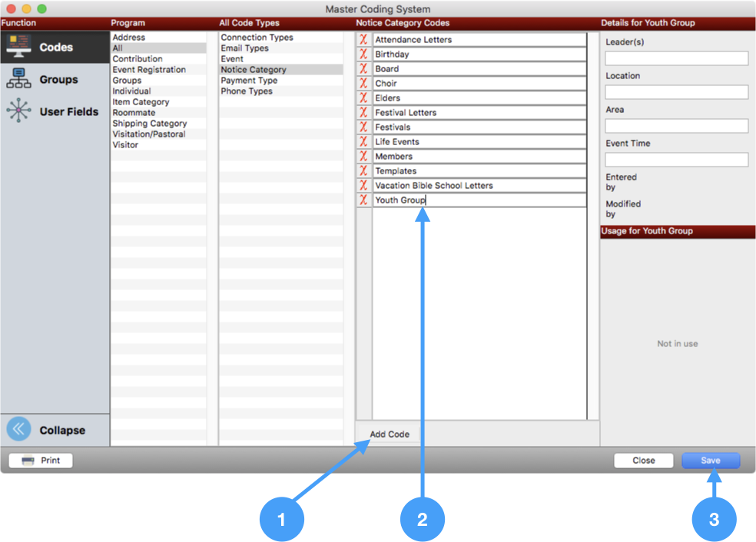The width and height of the screenshot is (756, 542).
Task: Click the Print button label
Action: [x=51, y=461]
